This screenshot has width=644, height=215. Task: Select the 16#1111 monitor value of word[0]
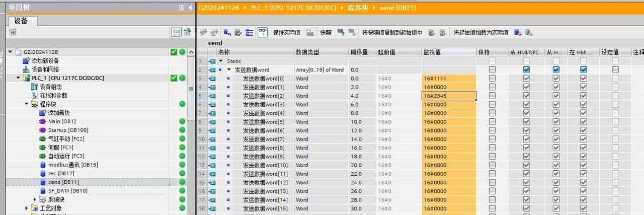[449, 79]
